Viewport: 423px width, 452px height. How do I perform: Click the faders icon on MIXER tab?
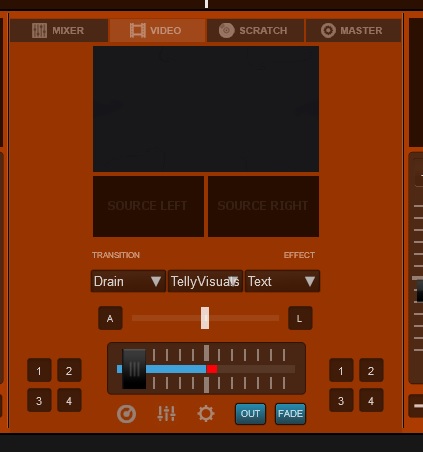[x=39, y=30]
